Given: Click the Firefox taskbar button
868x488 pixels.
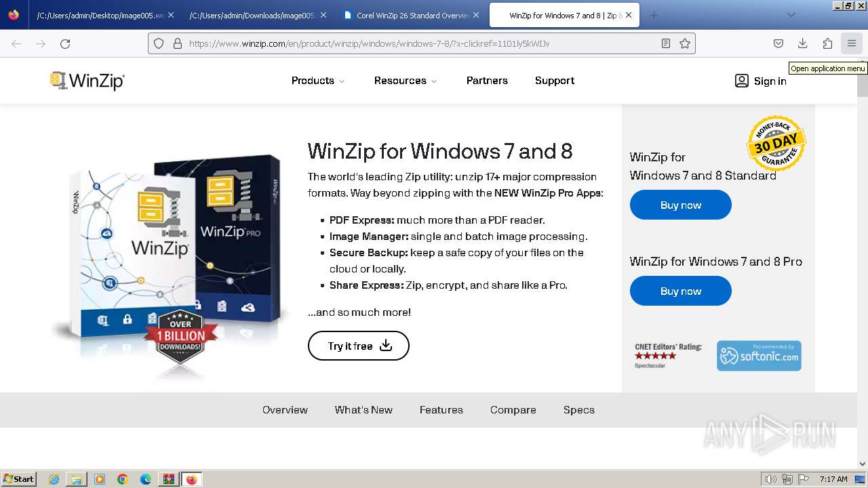Looking at the screenshot, I should (x=191, y=479).
